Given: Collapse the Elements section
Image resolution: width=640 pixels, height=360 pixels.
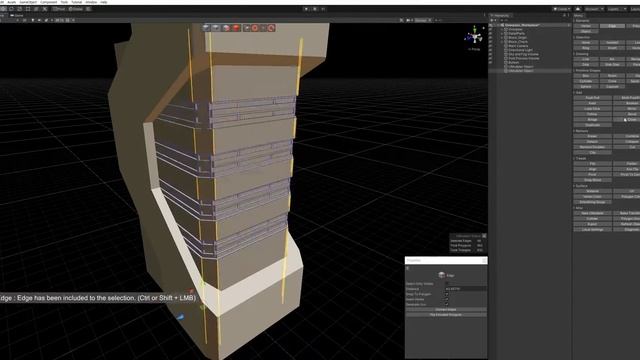Looking at the screenshot, I should coord(575,20).
